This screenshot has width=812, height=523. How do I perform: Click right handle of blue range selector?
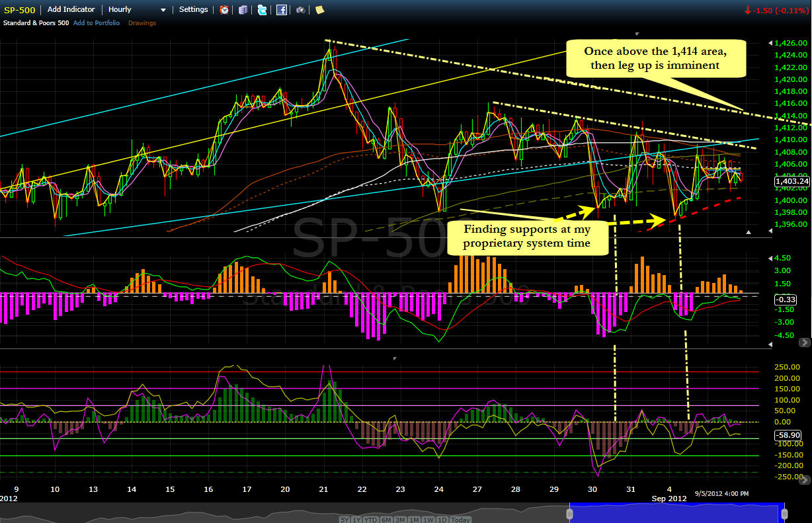(784, 512)
